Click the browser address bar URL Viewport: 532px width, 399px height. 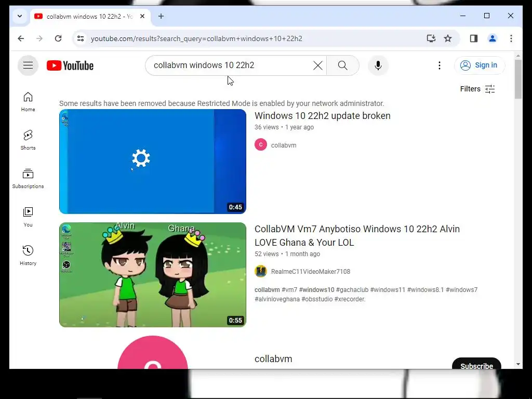click(x=197, y=38)
